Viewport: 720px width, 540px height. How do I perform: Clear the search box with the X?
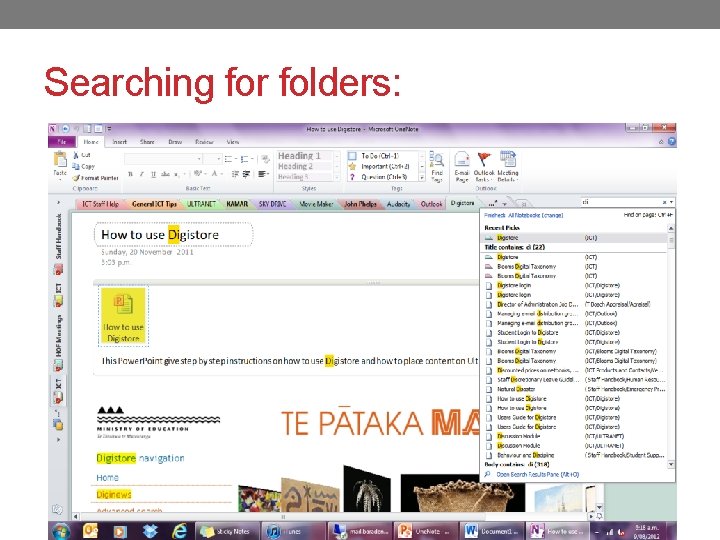tap(664, 202)
